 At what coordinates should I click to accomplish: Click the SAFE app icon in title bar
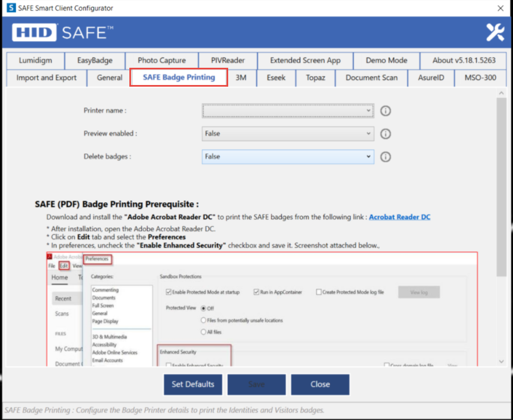(x=11, y=8)
